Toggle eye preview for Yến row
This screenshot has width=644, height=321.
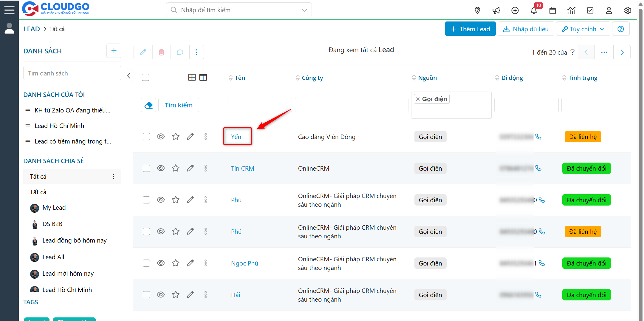pyautogui.click(x=161, y=137)
